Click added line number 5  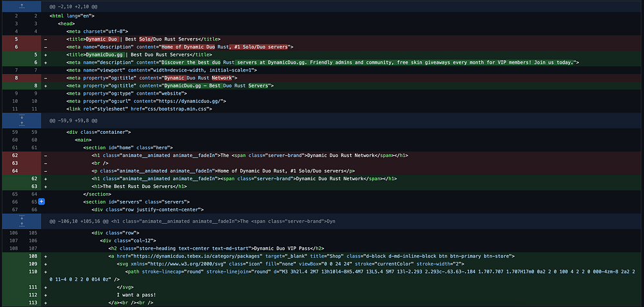click(35, 55)
